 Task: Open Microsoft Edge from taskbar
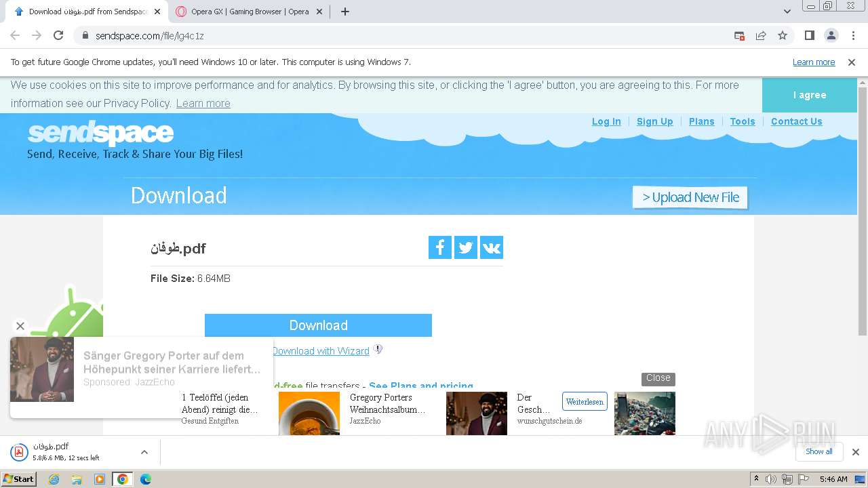(146, 479)
